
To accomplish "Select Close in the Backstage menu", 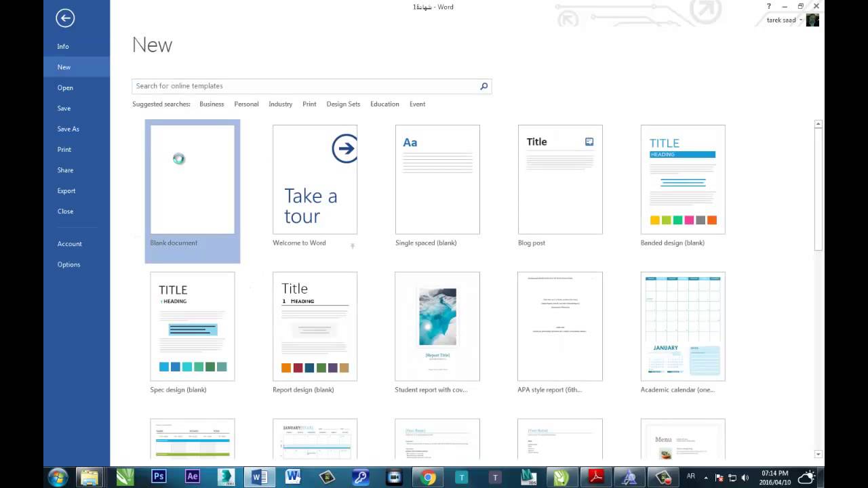I will [x=77, y=211].
